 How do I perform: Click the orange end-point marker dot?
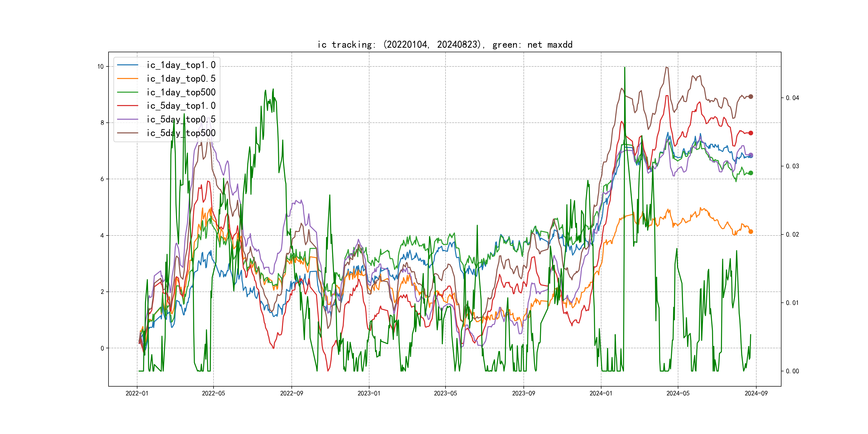tap(750, 231)
